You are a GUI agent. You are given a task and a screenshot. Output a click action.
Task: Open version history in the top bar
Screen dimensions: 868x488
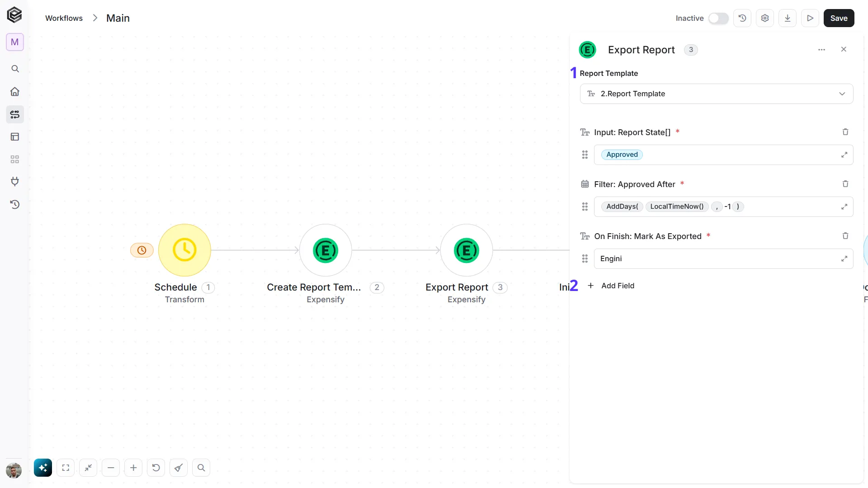(742, 18)
